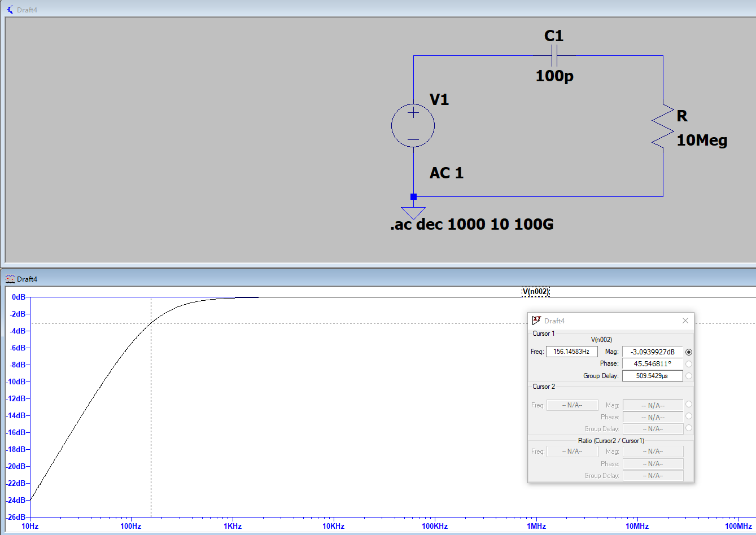Click the 10MHz frequency axis label
The width and height of the screenshot is (756, 535).
[x=637, y=526]
